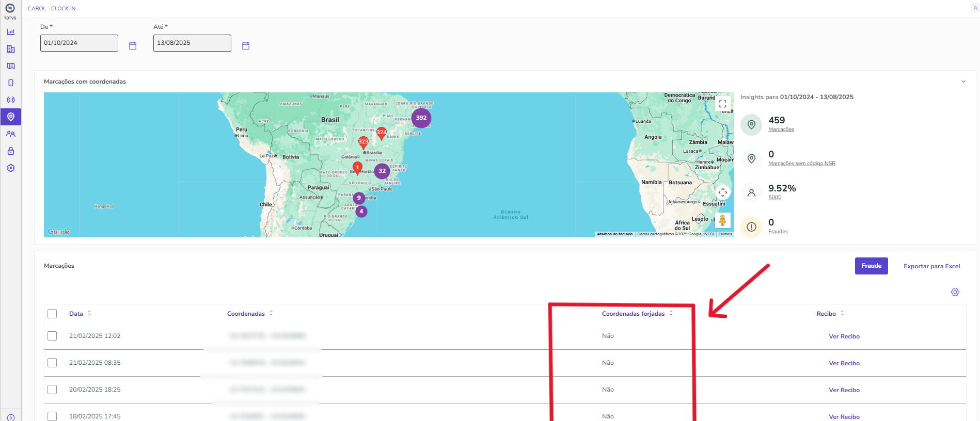The width and height of the screenshot is (980, 421).
Task: Click Exportar para Excel link
Action: [x=931, y=266]
